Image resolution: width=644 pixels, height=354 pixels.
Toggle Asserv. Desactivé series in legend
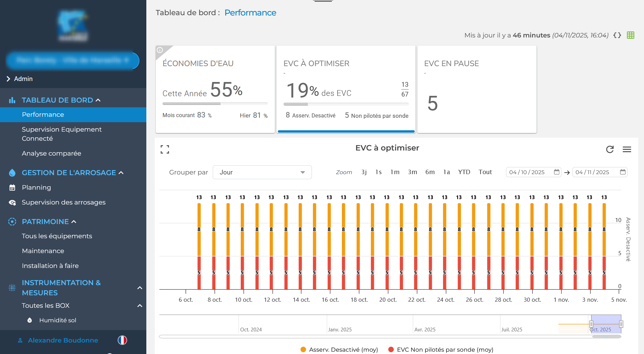339,350
